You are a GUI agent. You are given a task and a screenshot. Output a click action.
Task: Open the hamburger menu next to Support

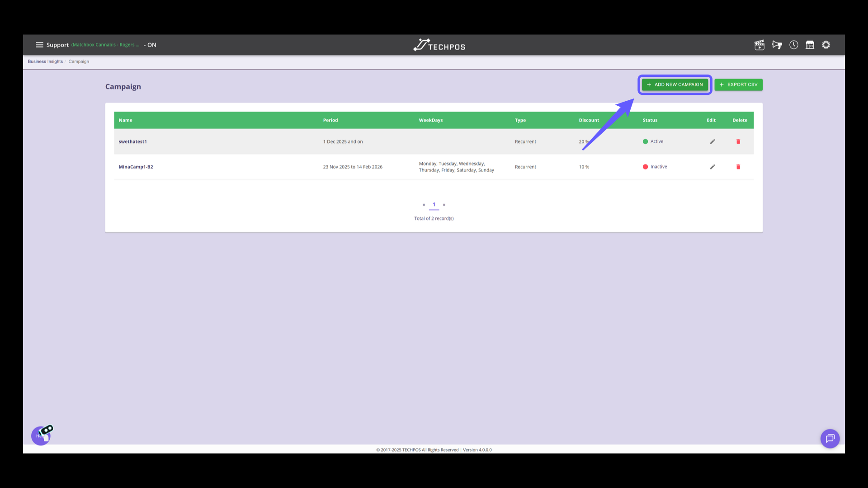point(40,45)
